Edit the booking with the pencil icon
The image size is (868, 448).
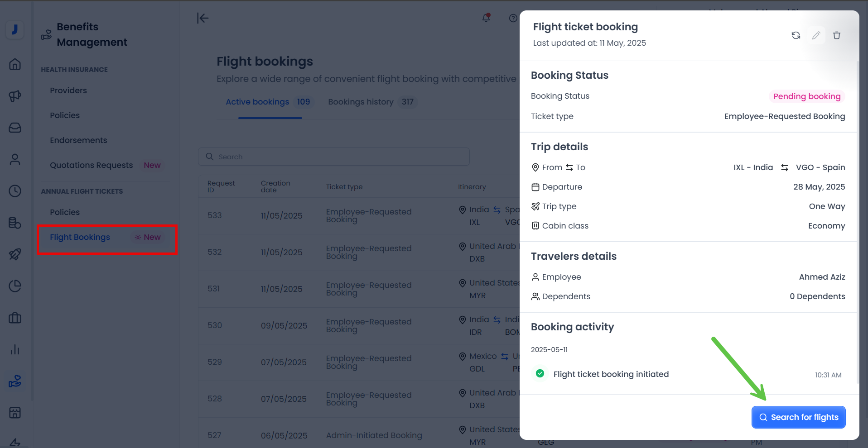pyautogui.click(x=816, y=35)
